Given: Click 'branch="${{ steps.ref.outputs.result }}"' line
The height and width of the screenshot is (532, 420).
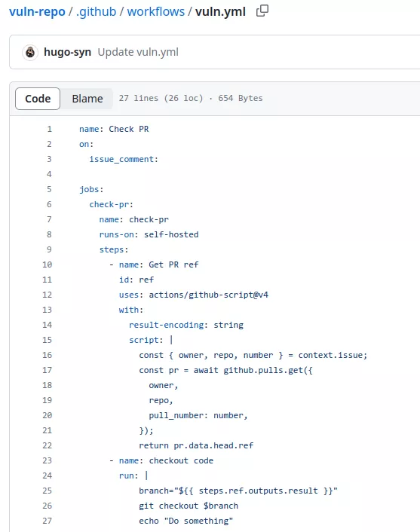Looking at the screenshot, I should pyautogui.click(x=238, y=491).
